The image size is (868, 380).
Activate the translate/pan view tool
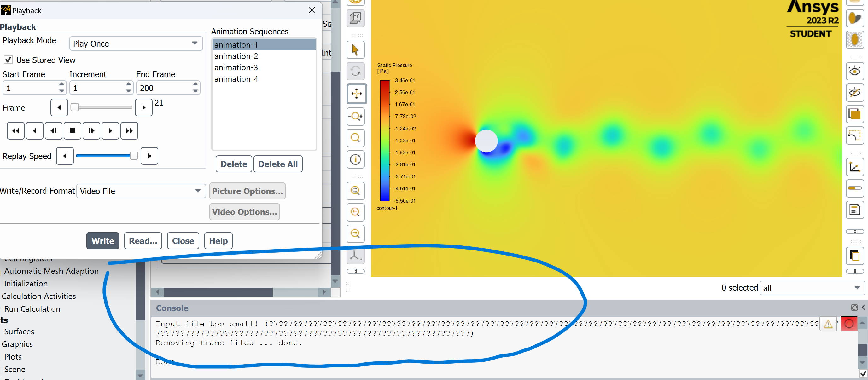[x=356, y=94]
